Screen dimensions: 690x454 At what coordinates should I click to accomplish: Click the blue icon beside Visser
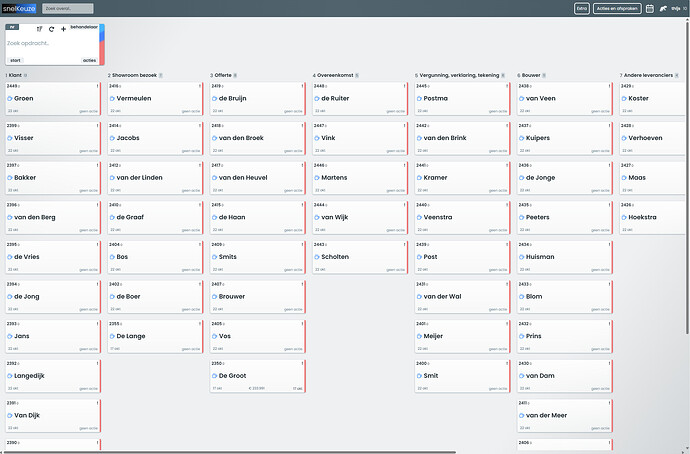[10, 138]
